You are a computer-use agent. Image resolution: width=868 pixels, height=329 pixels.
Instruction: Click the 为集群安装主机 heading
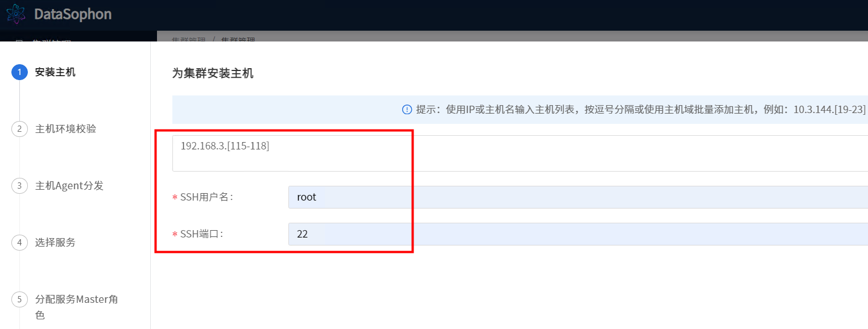pos(213,73)
